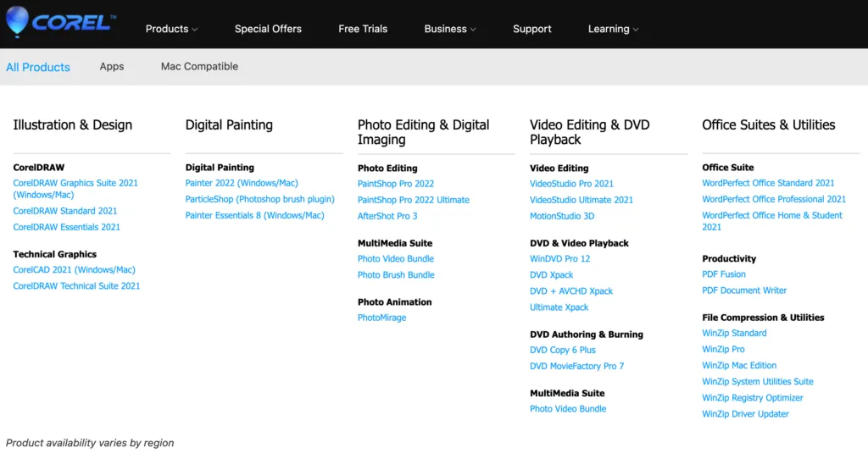This screenshot has height=470, width=868.
Task: Click the DVD Authoring & Burning subheading
Action: 587,335
